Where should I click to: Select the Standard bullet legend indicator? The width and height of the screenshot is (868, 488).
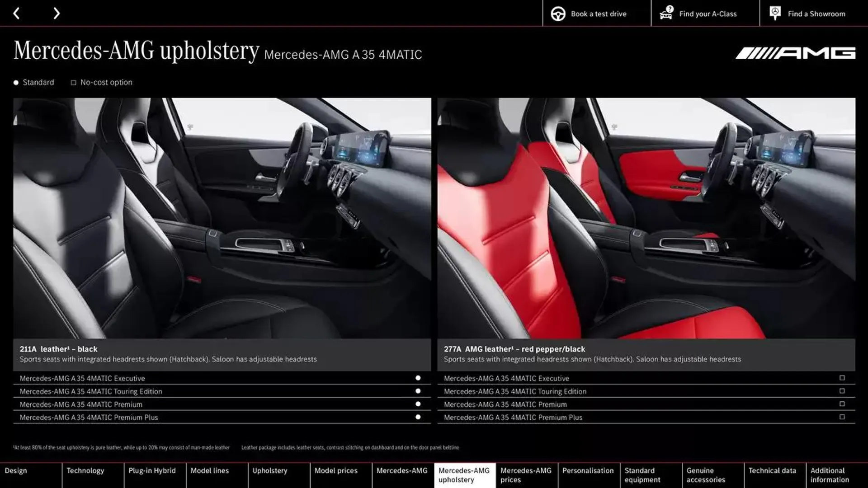(15, 82)
